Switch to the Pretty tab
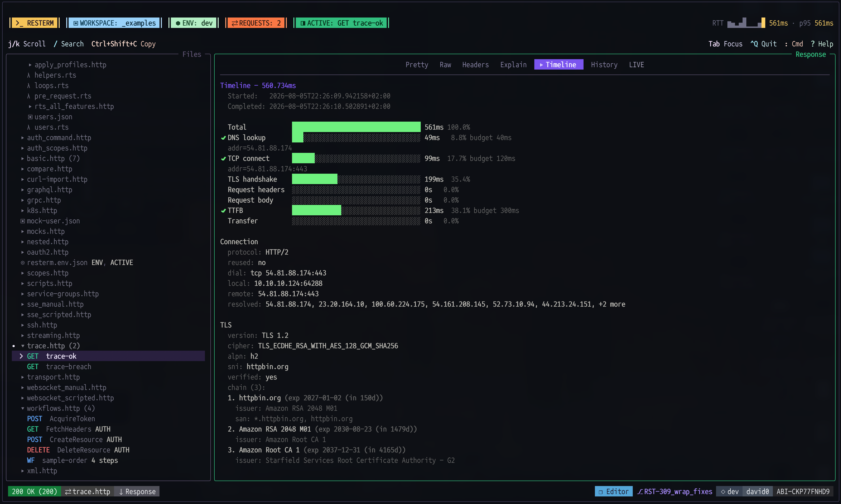The height and width of the screenshot is (504, 841). [417, 65]
